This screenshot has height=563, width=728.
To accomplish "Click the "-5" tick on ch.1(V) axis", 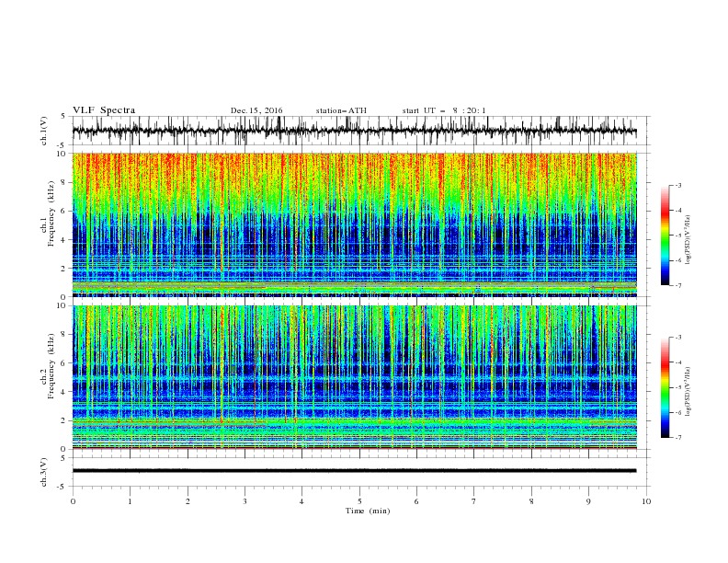I will click(63, 145).
